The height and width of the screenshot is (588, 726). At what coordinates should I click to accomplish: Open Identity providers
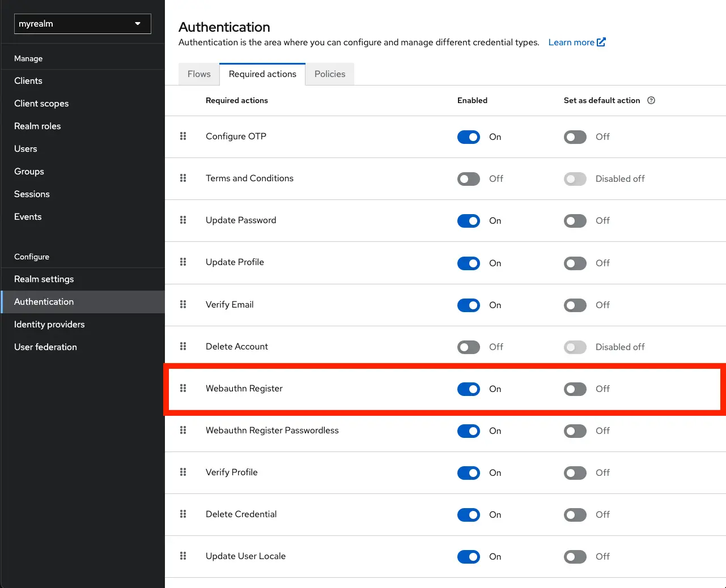tap(83, 324)
